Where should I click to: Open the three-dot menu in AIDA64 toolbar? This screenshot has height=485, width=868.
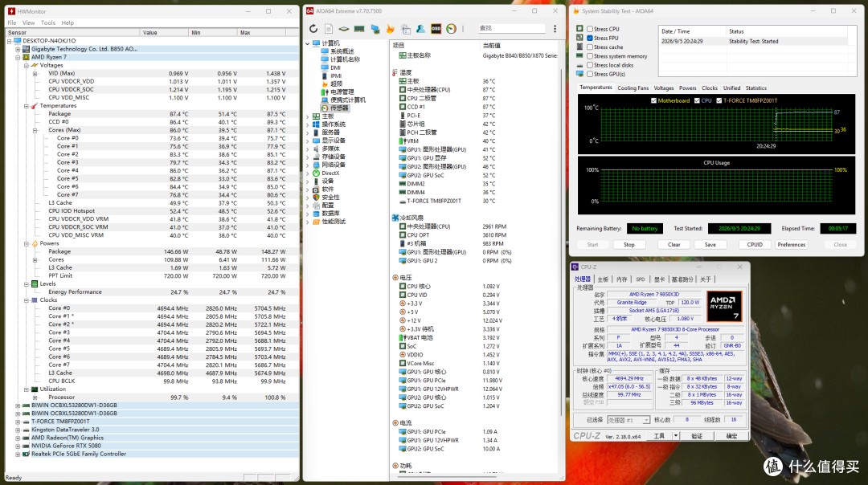coord(555,29)
